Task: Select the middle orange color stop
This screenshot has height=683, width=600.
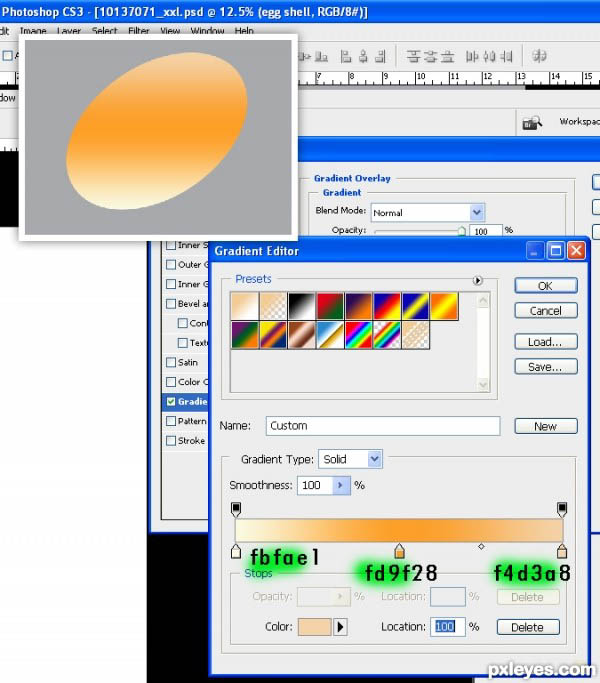Action: tap(400, 551)
